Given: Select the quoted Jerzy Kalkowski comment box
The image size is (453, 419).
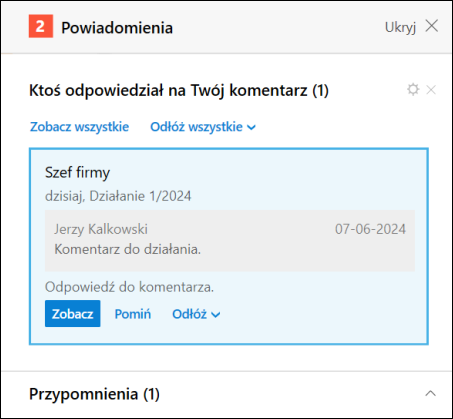Looking at the screenshot, I should (230, 240).
